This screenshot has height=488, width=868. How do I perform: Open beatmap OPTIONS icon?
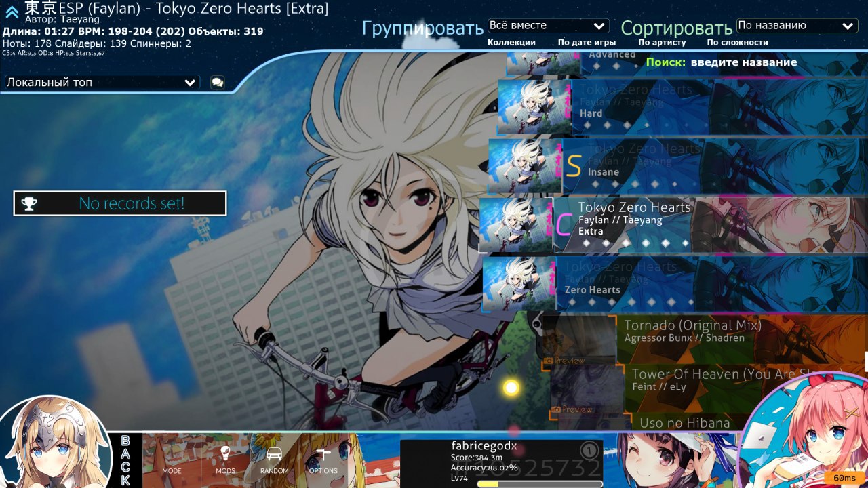click(x=323, y=460)
